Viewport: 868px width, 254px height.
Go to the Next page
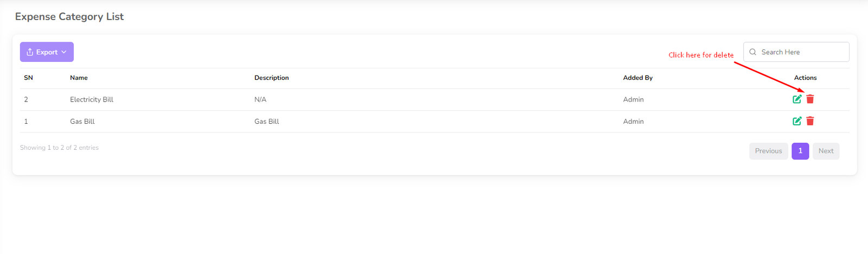826,151
